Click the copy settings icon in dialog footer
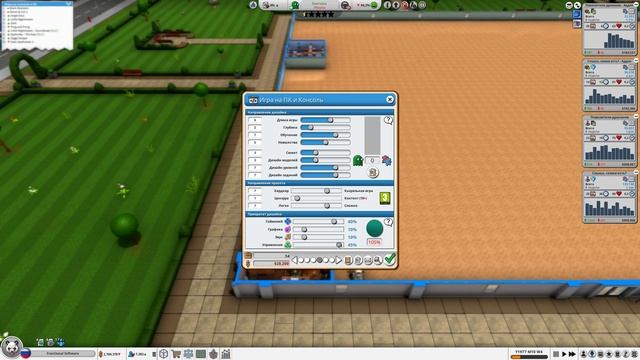Image resolution: width=640 pixels, height=360 pixels. coord(358,260)
